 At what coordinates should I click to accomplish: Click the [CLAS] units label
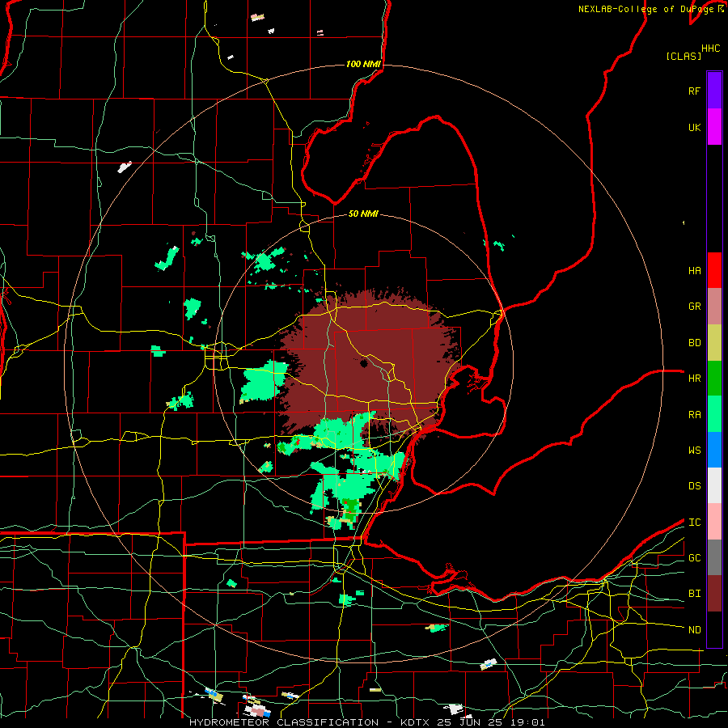click(x=684, y=56)
